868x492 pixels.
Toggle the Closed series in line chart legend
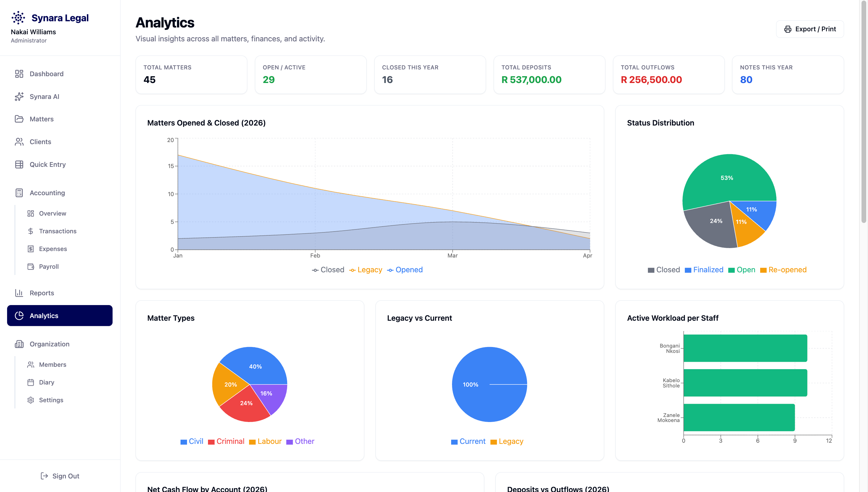coord(328,270)
